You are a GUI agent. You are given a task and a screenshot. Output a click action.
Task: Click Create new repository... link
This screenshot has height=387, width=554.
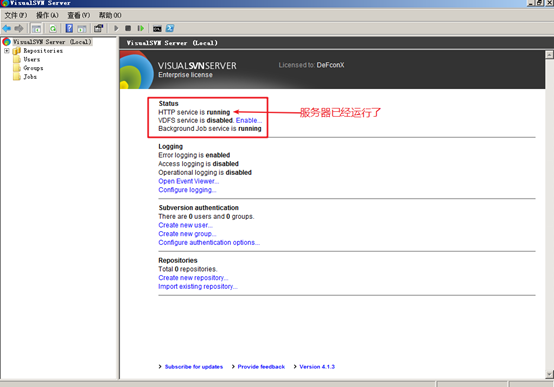pyautogui.click(x=193, y=278)
